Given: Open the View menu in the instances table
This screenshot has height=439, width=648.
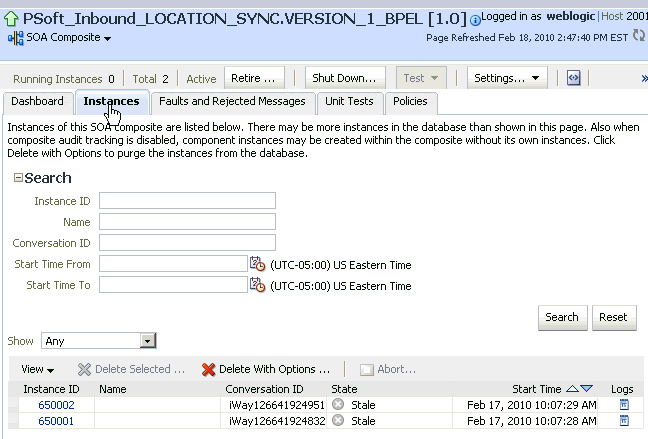Looking at the screenshot, I should [38, 369].
